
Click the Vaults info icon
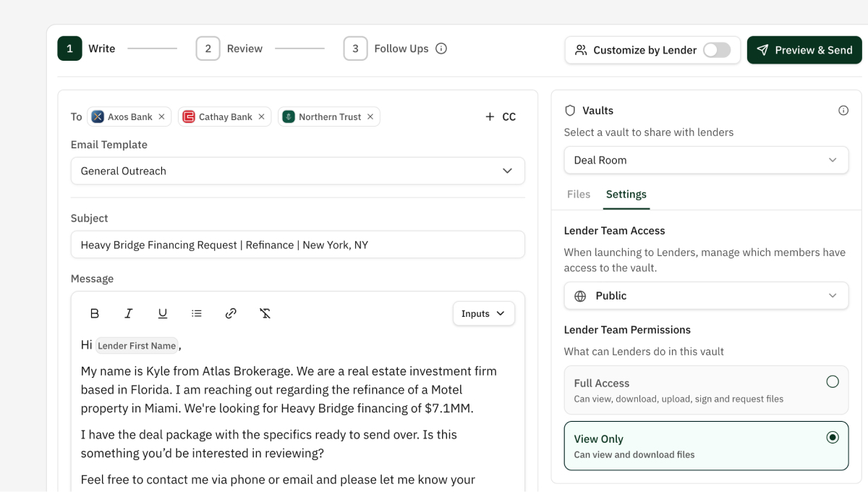pyautogui.click(x=843, y=111)
